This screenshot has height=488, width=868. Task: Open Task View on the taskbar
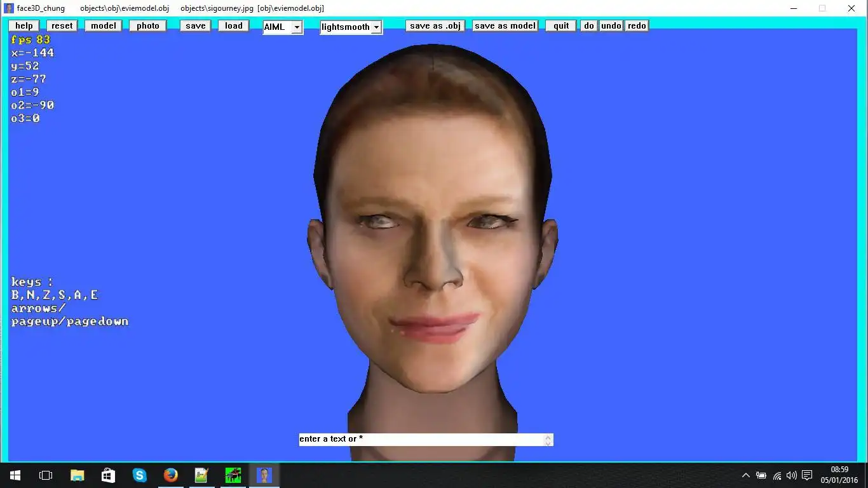[46, 475]
